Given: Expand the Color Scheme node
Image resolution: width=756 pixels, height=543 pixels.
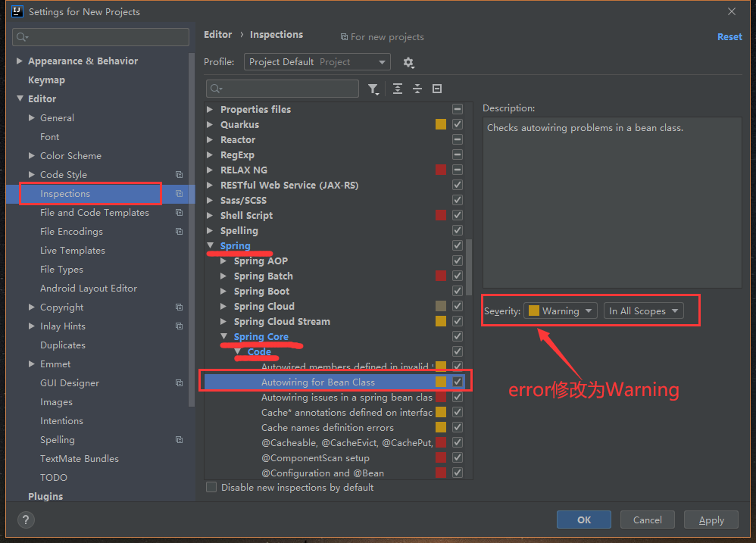Looking at the screenshot, I should coord(32,155).
